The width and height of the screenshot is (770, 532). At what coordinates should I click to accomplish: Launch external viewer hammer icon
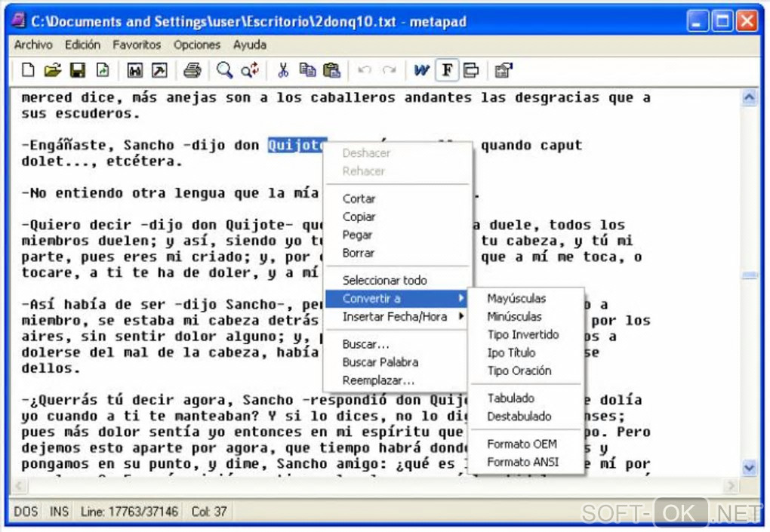(x=159, y=71)
